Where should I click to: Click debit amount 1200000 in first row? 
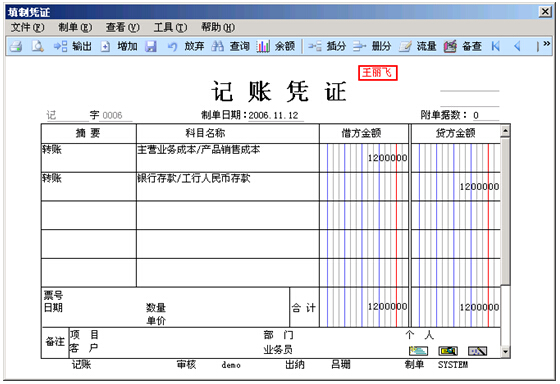(x=388, y=158)
